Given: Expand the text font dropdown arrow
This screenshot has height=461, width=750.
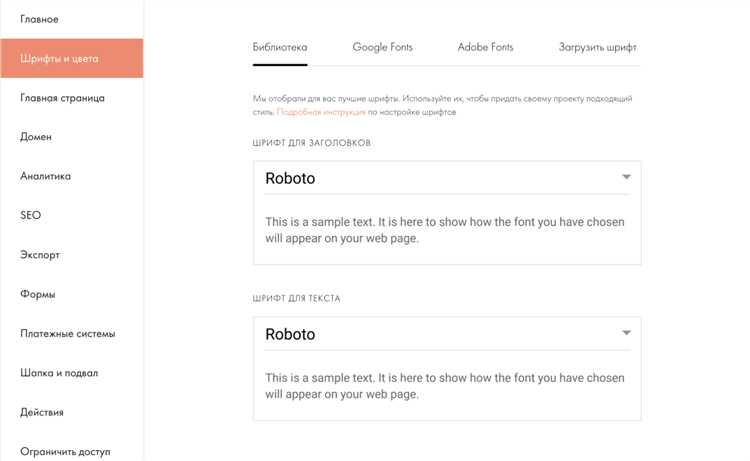Looking at the screenshot, I should point(626,333).
